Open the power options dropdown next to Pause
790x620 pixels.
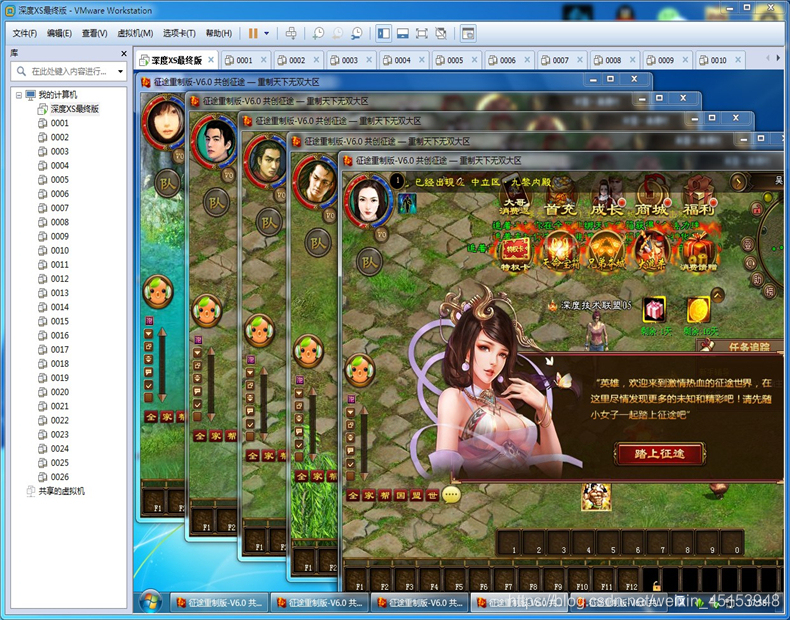tap(267, 34)
